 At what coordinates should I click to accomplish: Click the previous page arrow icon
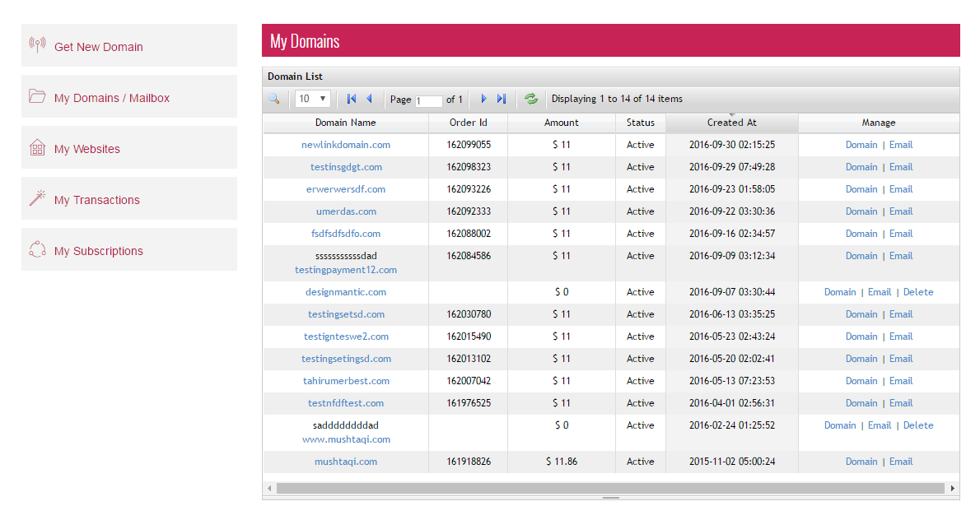[x=369, y=98]
